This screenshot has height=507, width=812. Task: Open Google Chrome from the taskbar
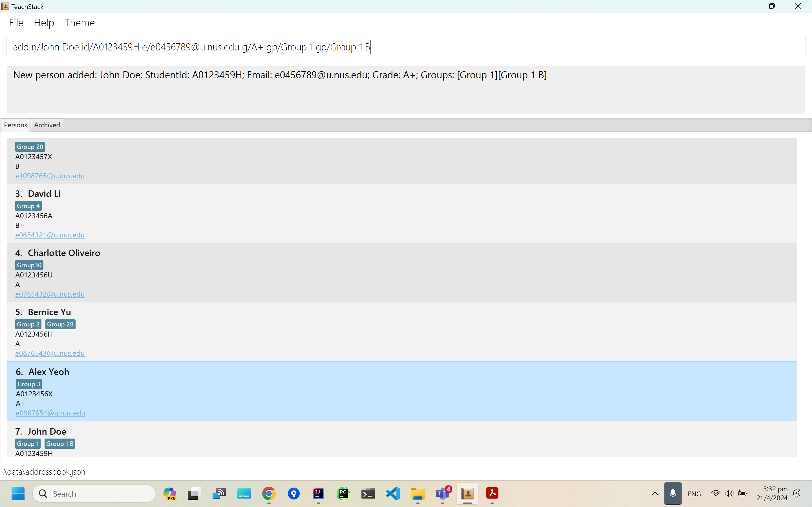pos(269,493)
